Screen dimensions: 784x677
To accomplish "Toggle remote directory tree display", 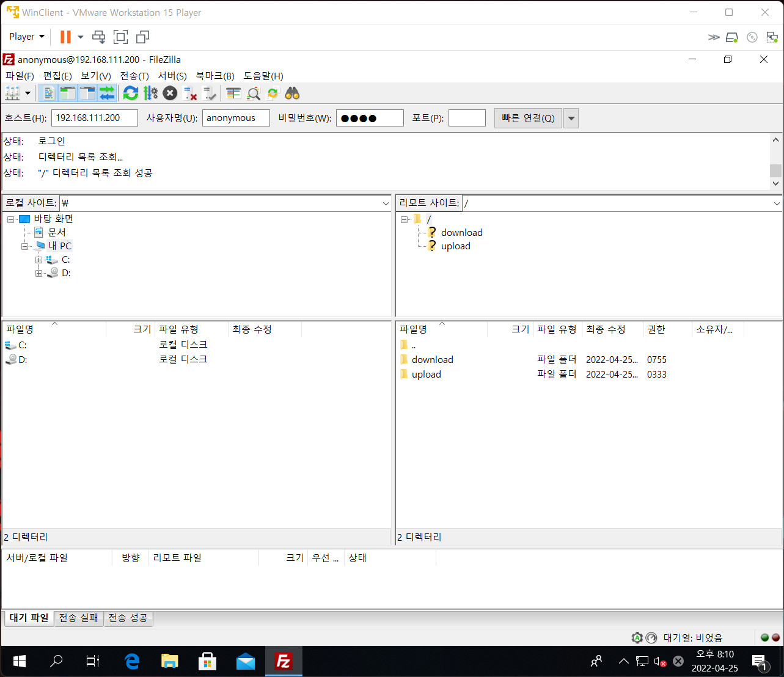I will click(x=87, y=93).
